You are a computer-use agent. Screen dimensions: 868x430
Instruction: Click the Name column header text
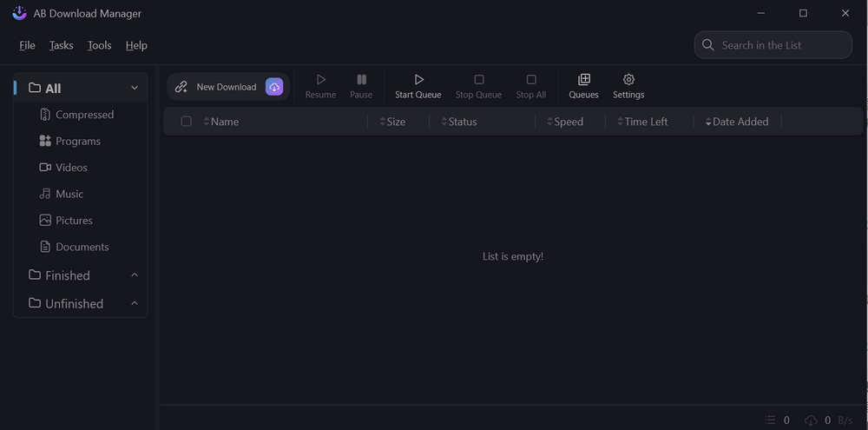[x=225, y=122]
